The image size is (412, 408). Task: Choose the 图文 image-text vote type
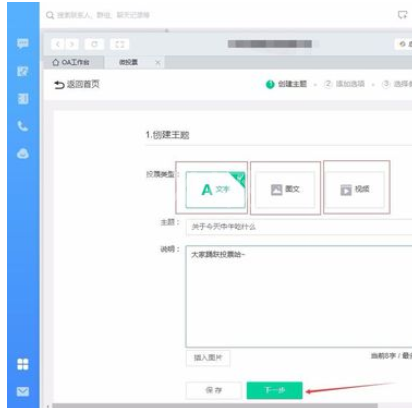tap(285, 189)
